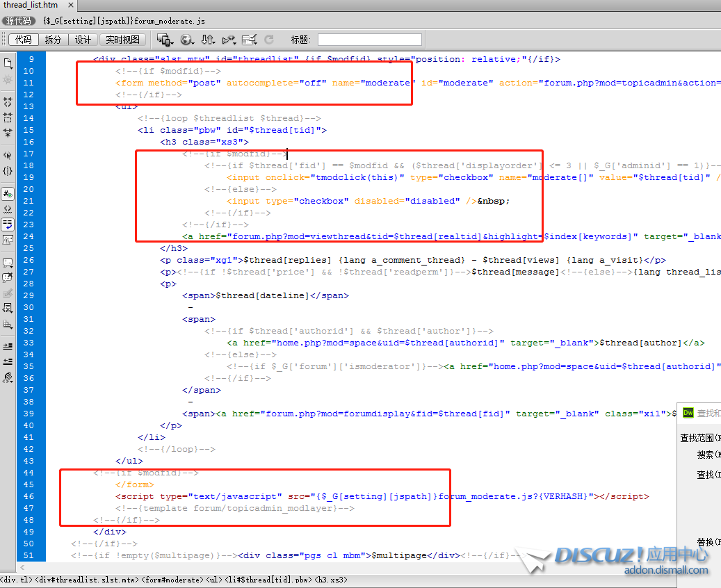Click the Collapse Full Tag icon

[8, 102]
